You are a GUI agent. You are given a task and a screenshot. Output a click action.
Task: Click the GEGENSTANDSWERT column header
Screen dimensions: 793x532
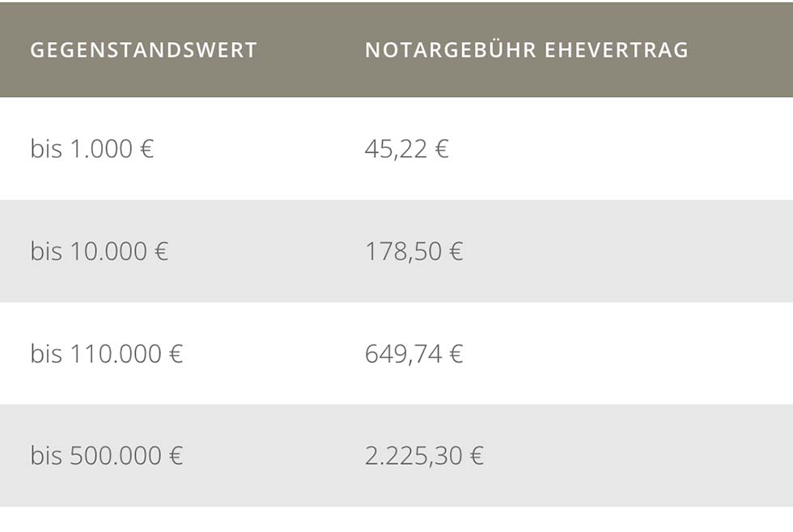[143, 50]
